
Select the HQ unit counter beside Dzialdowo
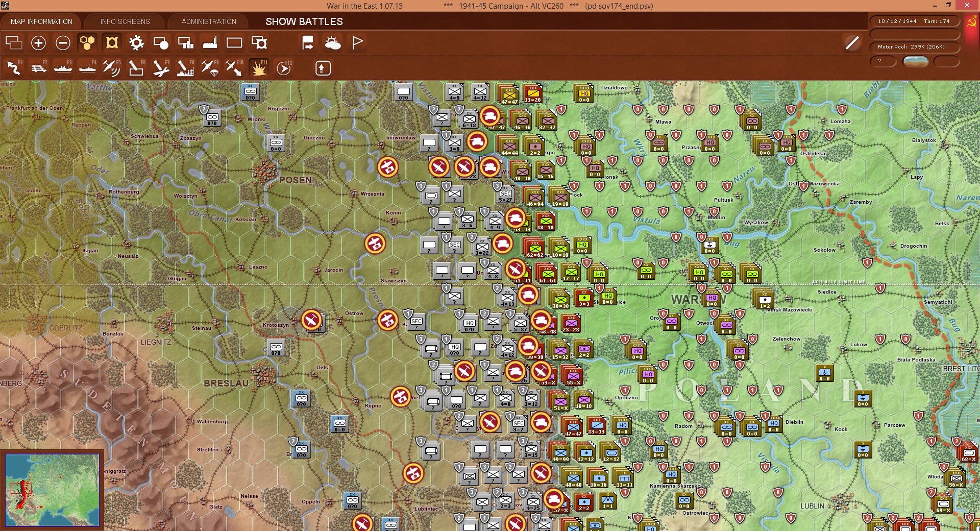584,93
